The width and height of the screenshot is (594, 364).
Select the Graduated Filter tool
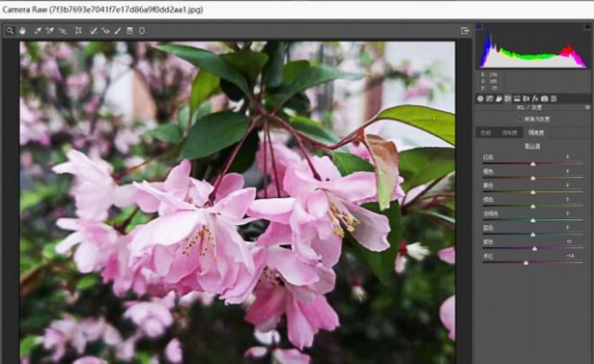pyautogui.click(x=130, y=31)
